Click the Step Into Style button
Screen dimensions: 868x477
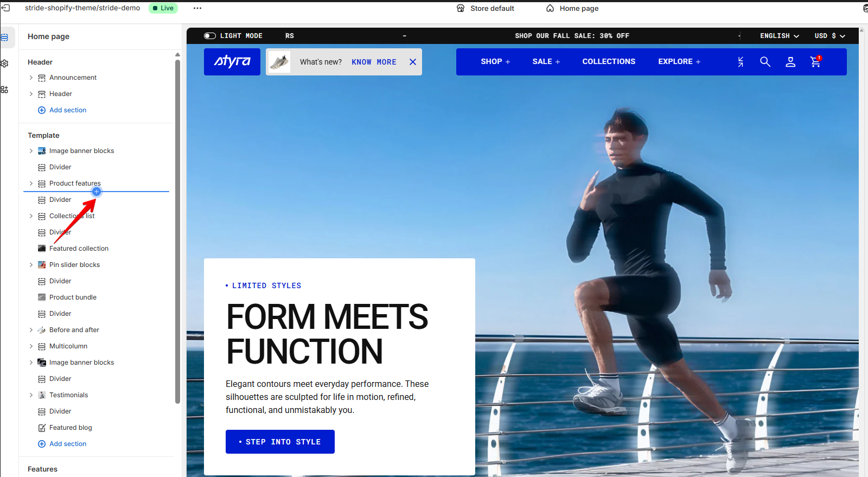point(280,442)
